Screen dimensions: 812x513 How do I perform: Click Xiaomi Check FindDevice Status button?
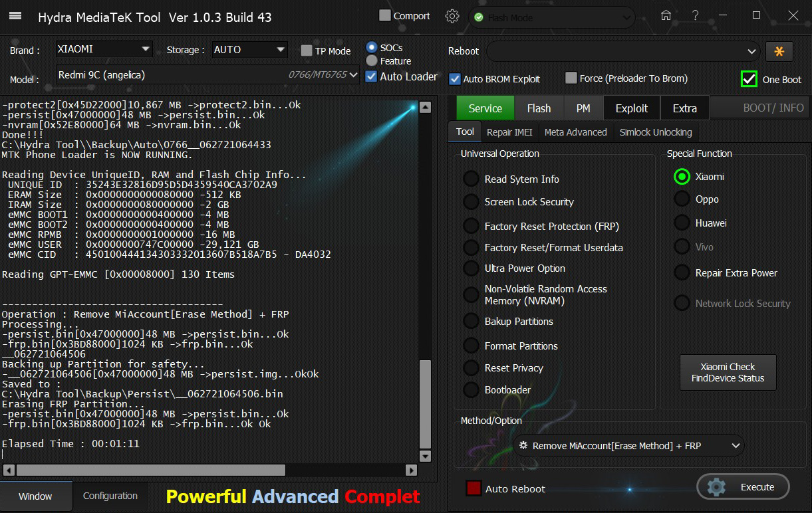728,372
